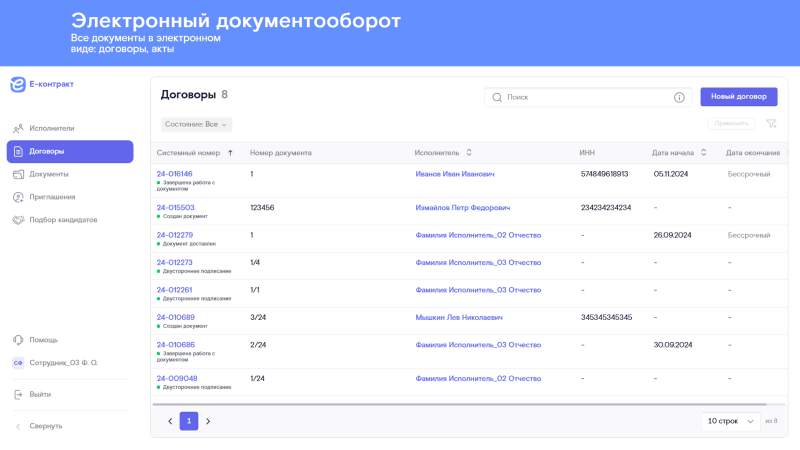
Task: Open contract 24-012261
Action: click(174, 290)
